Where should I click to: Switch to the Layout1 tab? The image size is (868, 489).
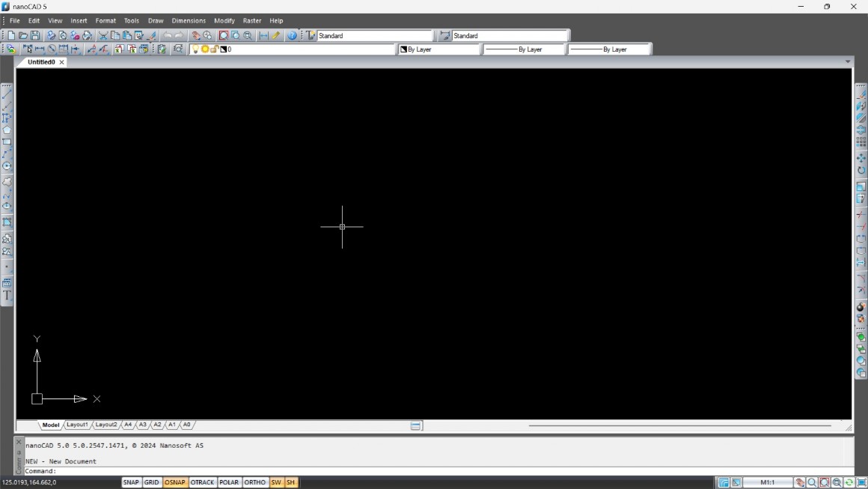pos(77,425)
